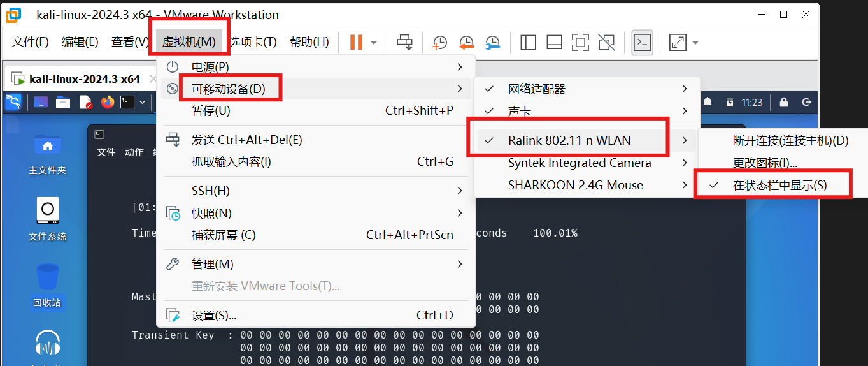Image resolution: width=868 pixels, height=366 pixels.
Task: Click the Kali dragon application menu icon
Action: (13, 101)
